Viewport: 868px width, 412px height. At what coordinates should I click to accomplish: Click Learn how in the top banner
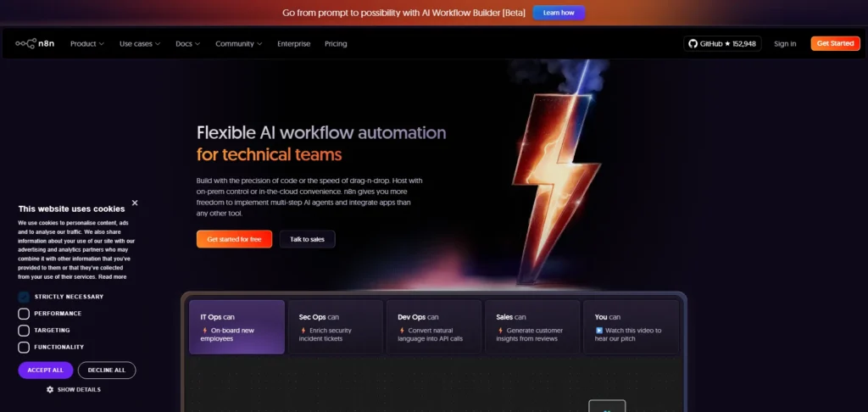(559, 13)
